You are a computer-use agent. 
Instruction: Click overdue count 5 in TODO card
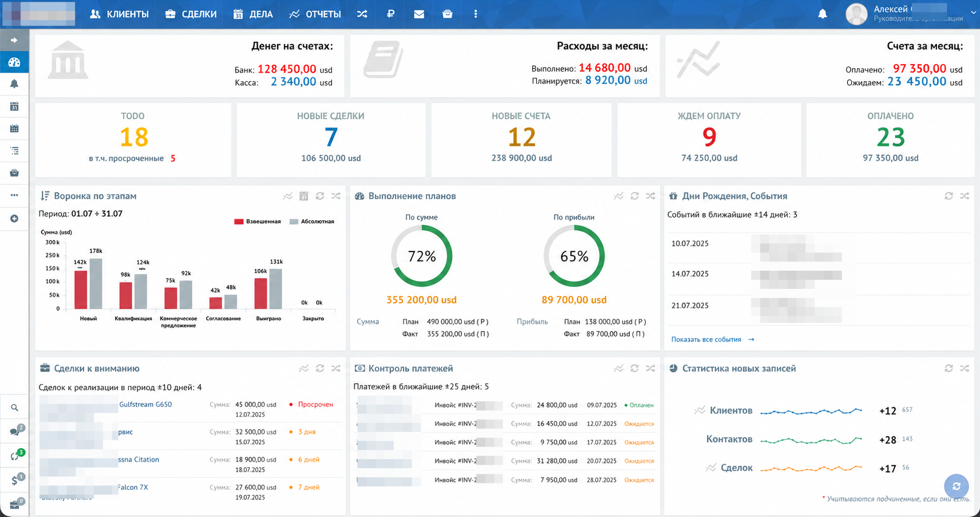(x=173, y=158)
